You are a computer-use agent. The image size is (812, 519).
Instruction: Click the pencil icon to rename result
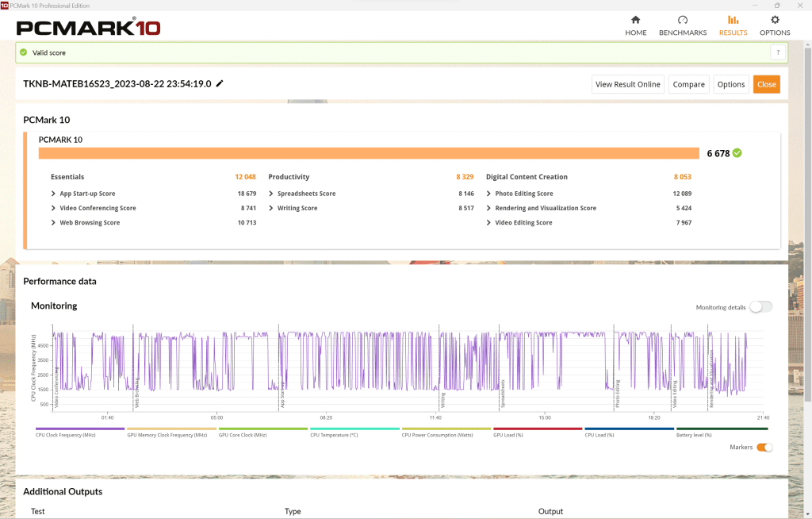[x=220, y=83]
